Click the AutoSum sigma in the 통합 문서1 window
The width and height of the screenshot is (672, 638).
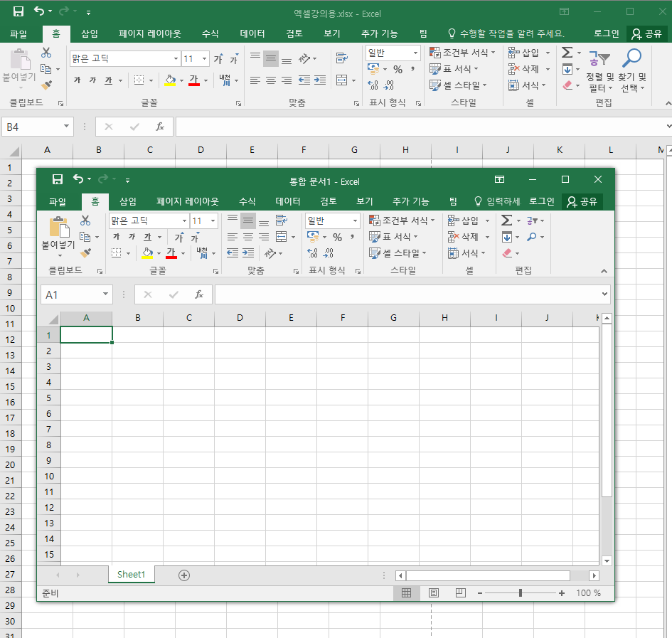pyautogui.click(x=506, y=220)
